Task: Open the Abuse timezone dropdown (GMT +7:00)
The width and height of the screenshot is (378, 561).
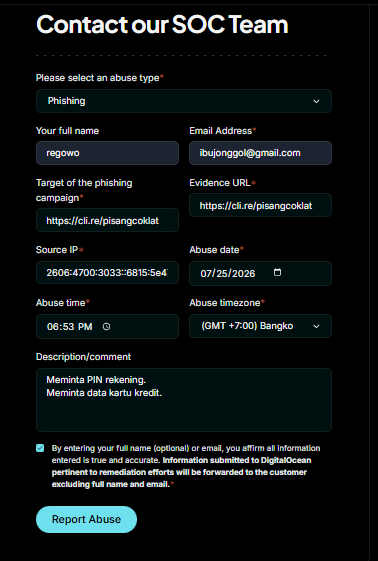Action: pyautogui.click(x=260, y=326)
